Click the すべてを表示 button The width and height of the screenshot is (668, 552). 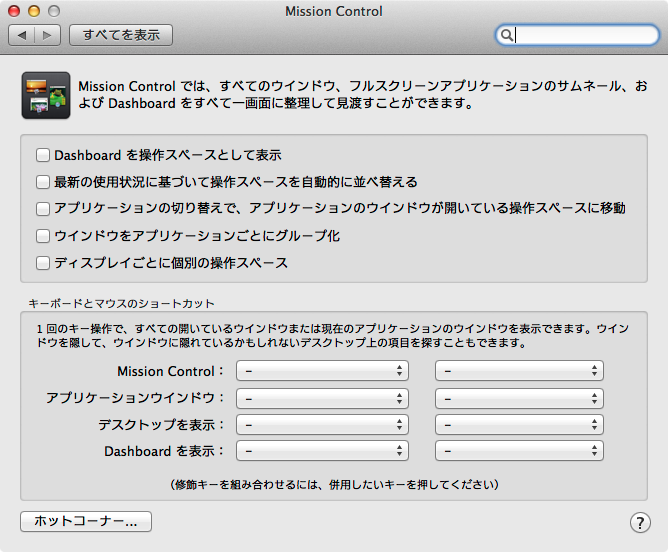(x=121, y=35)
